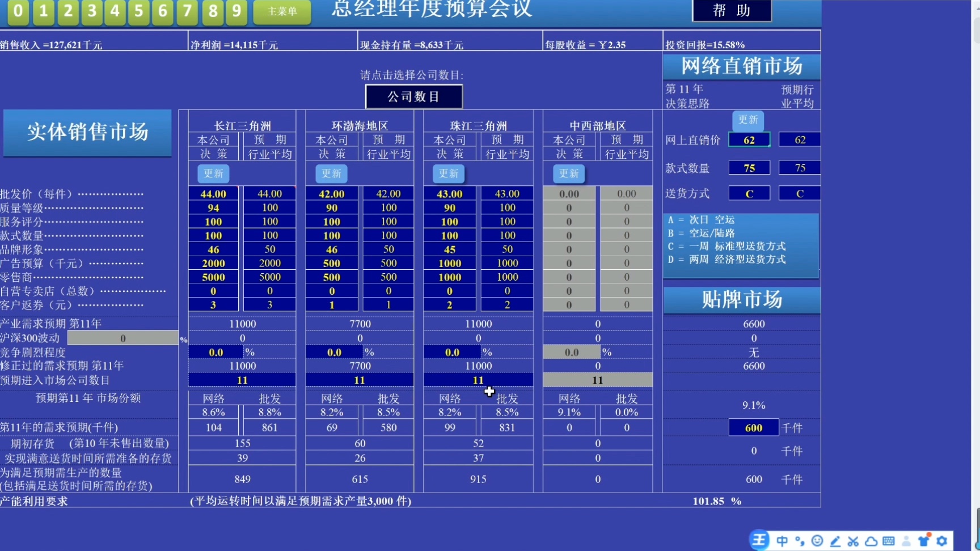Click the 销售收入 =127,621千元 indicator
The image size is (980, 551).
point(51,45)
